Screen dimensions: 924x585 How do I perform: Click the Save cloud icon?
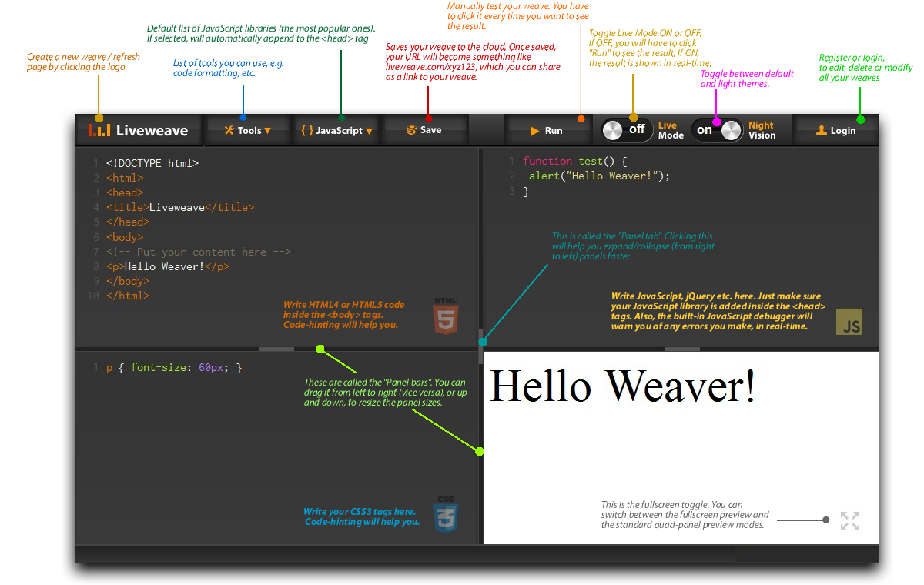[x=412, y=130]
